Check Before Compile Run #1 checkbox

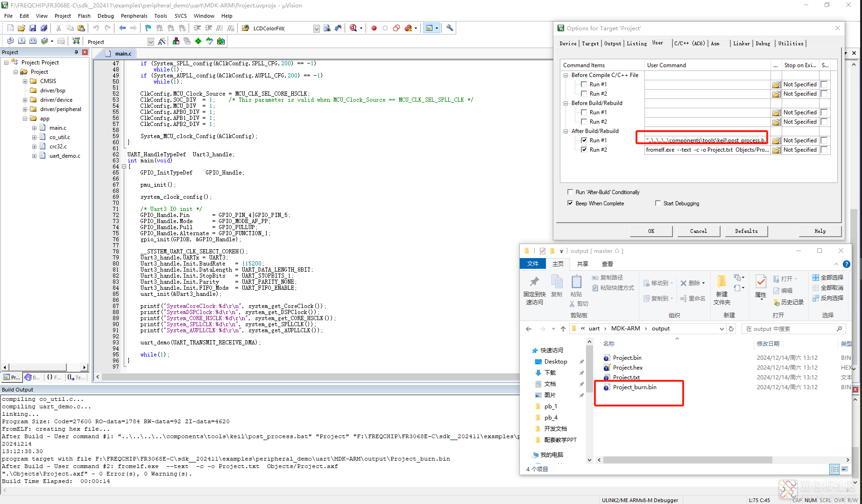pyautogui.click(x=584, y=84)
